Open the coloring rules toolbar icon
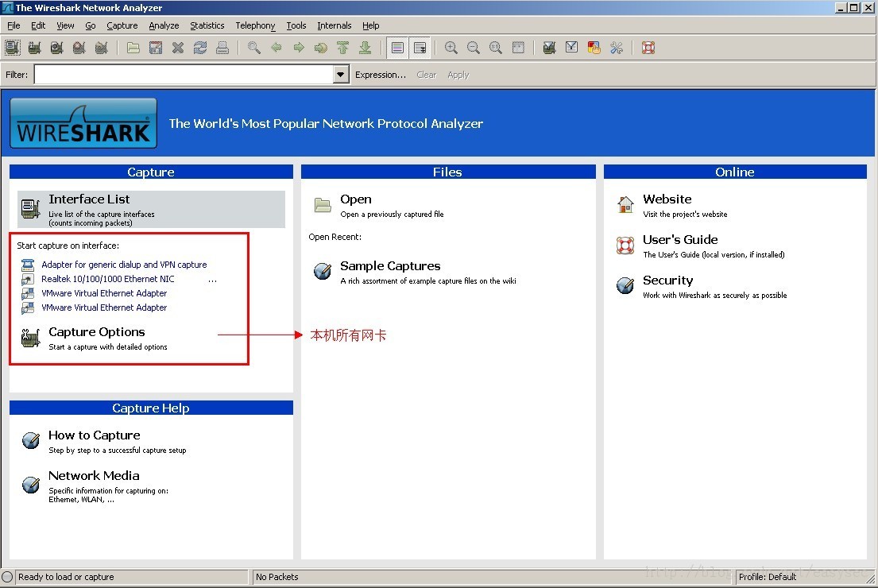The image size is (878, 588). pos(594,48)
